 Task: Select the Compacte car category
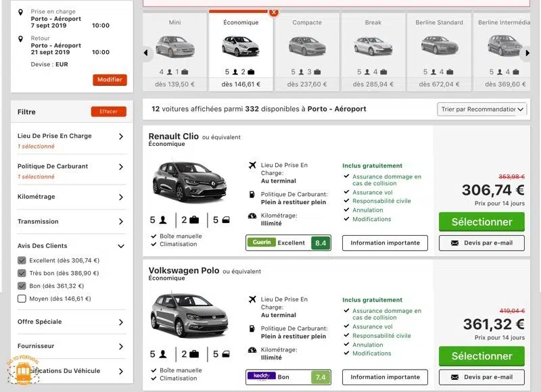(x=307, y=53)
